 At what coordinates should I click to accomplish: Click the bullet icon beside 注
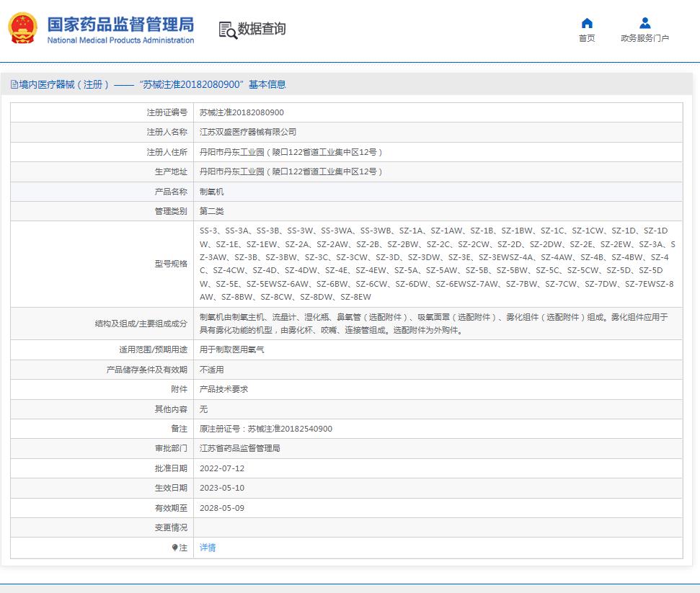tap(174, 548)
